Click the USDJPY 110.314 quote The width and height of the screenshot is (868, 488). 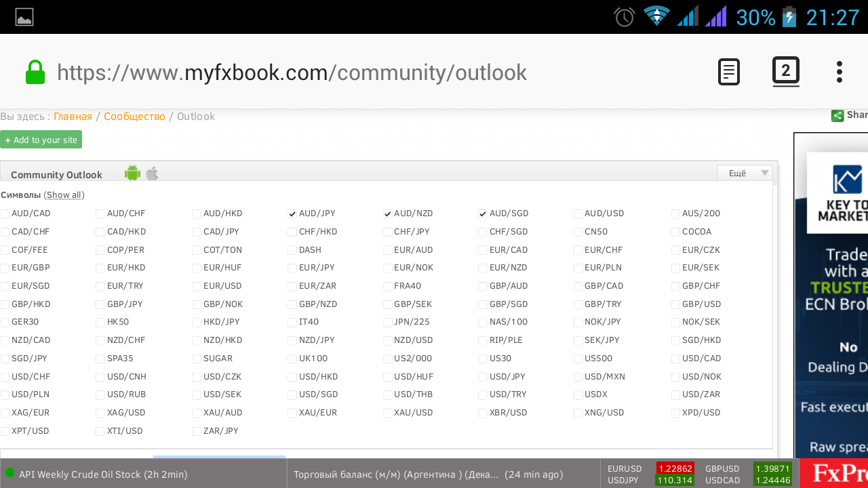coord(650,481)
